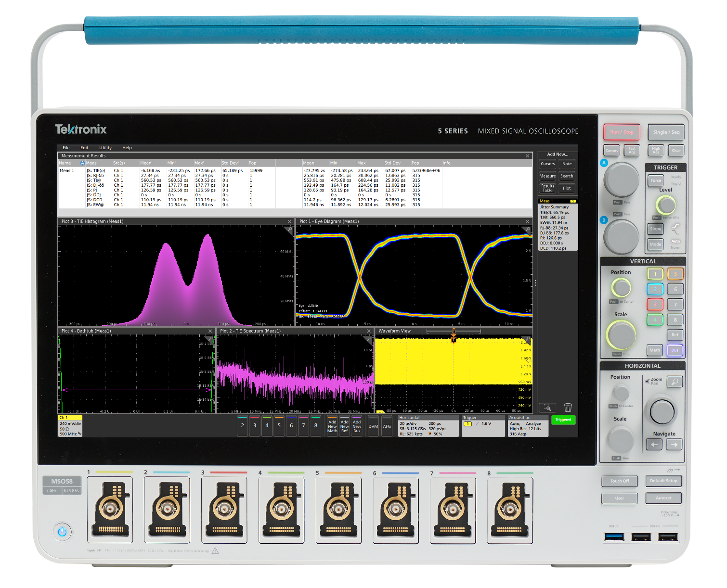
Task: Push the vertical Ref button
Action: pyautogui.click(x=675, y=335)
